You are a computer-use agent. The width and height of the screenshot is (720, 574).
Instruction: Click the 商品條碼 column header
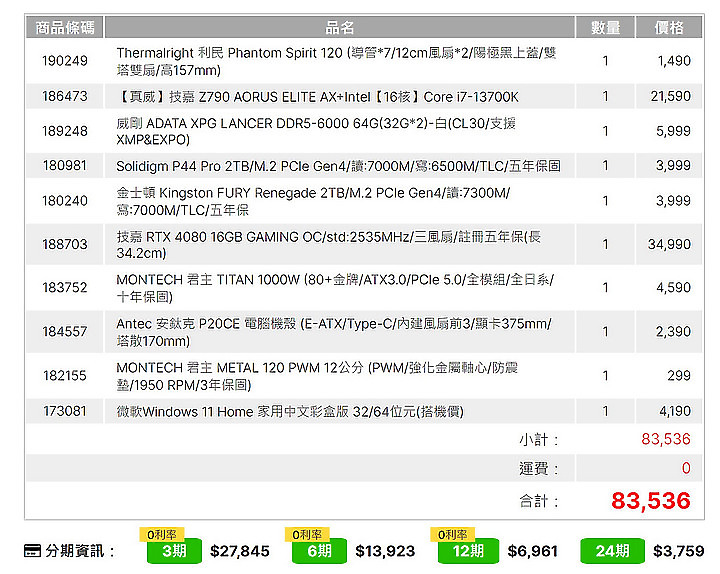tap(65, 28)
